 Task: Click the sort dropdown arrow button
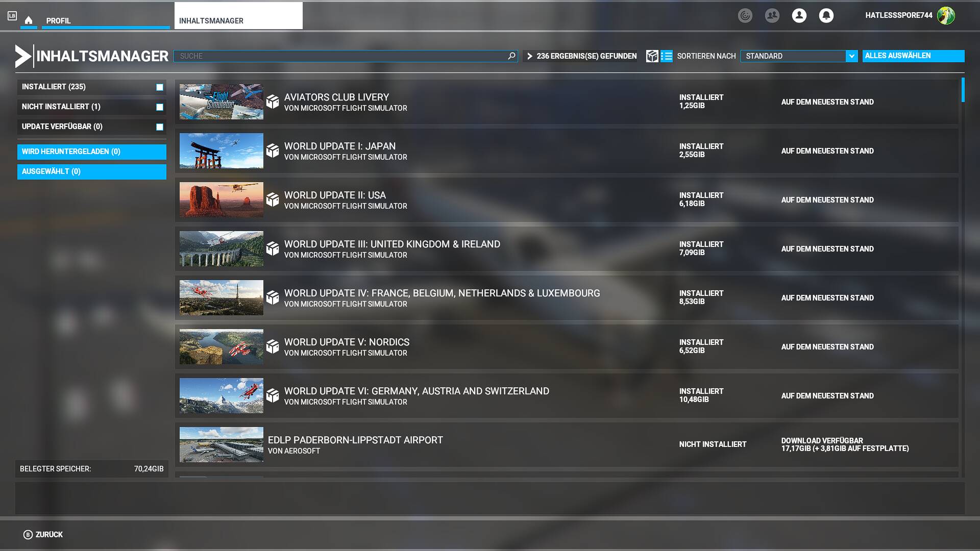[851, 56]
